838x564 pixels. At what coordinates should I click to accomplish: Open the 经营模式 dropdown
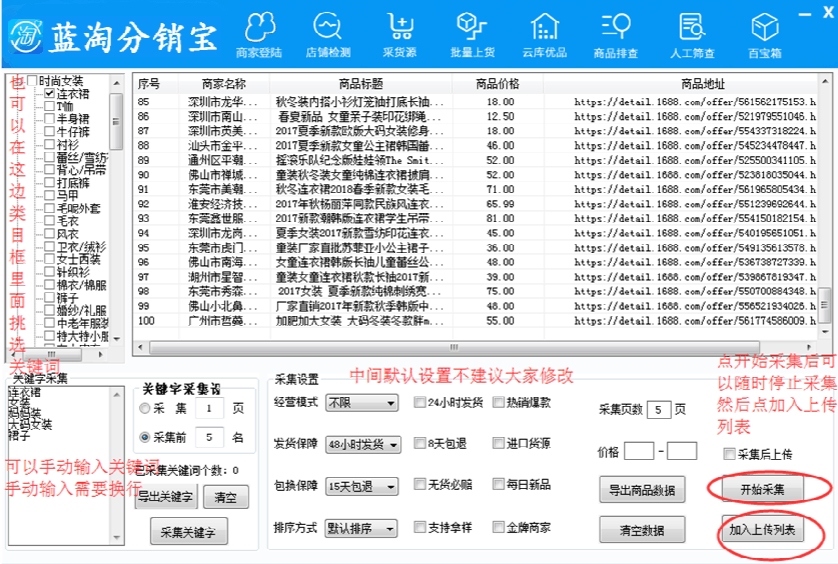pyautogui.click(x=362, y=403)
